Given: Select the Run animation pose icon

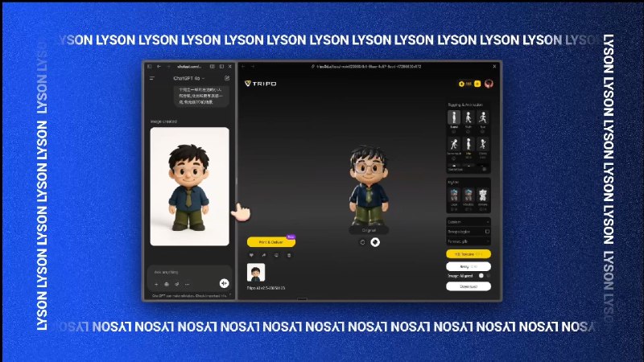Looking at the screenshot, I should tap(483, 117).
